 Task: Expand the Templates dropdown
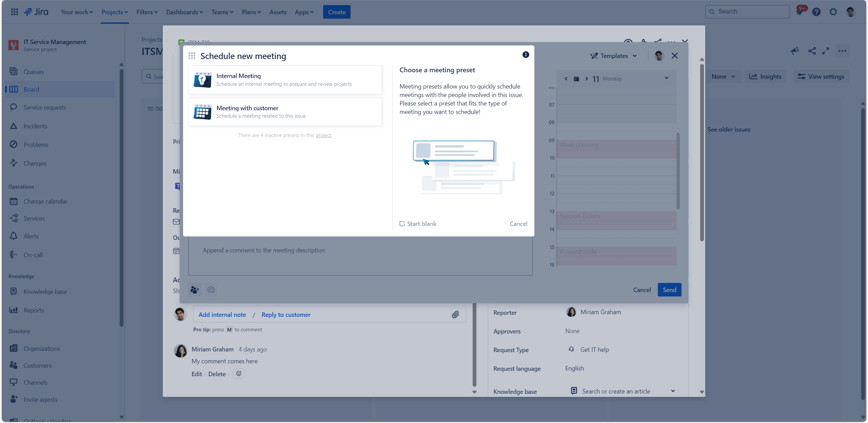[x=614, y=56]
